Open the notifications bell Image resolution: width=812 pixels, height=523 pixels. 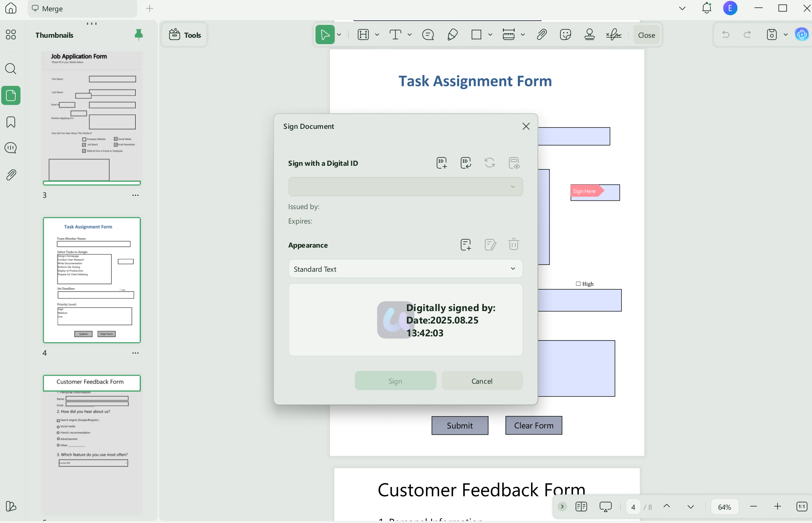[707, 8]
